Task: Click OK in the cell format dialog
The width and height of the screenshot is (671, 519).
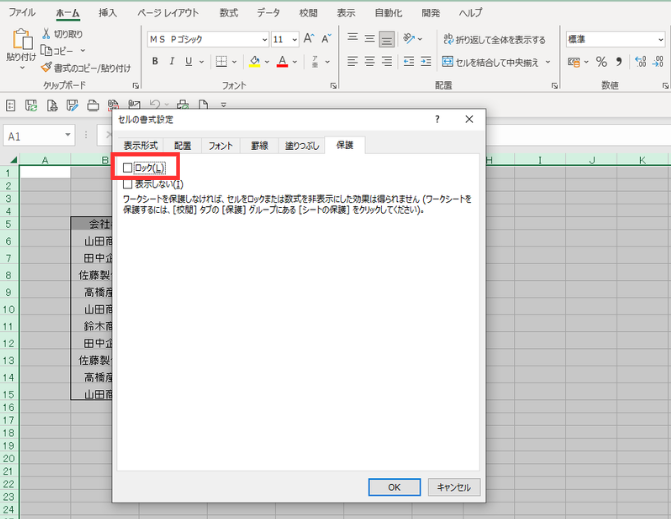Action: pos(394,487)
